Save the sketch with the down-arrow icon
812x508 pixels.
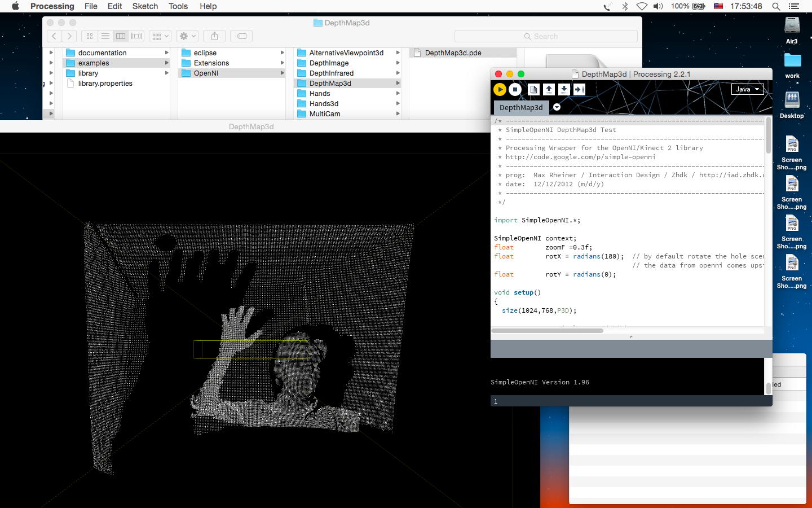click(564, 89)
